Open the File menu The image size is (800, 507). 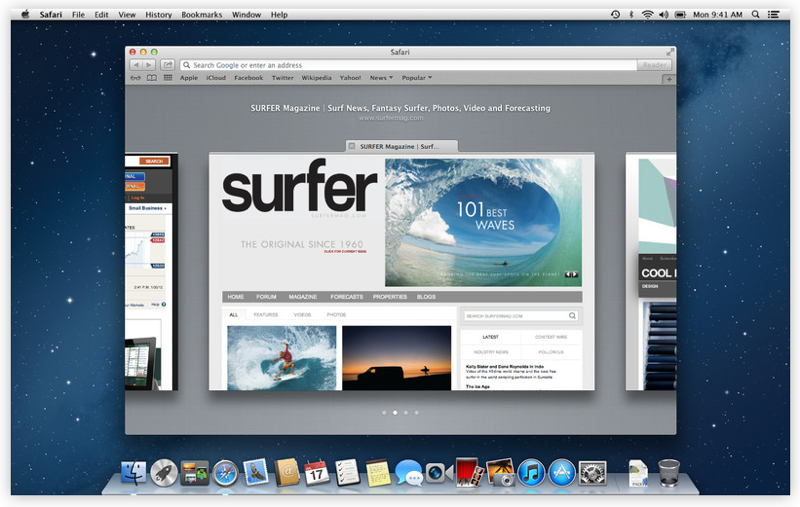78,14
